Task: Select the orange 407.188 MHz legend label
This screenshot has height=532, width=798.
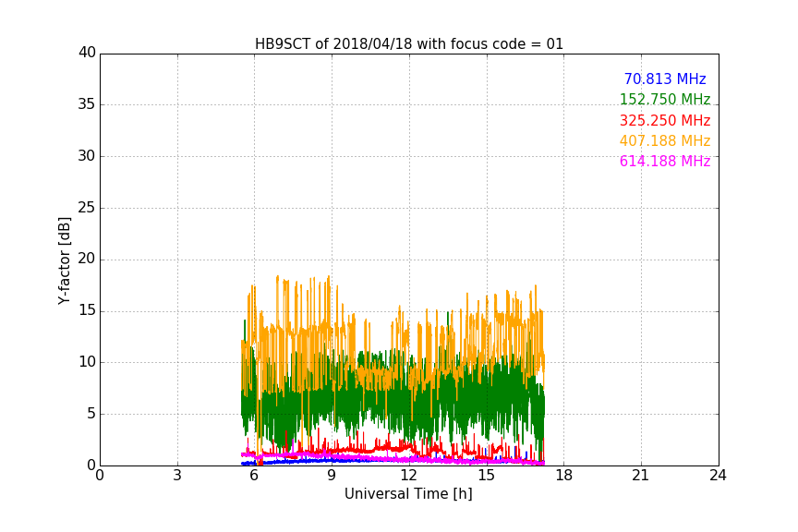Action: [x=665, y=140]
